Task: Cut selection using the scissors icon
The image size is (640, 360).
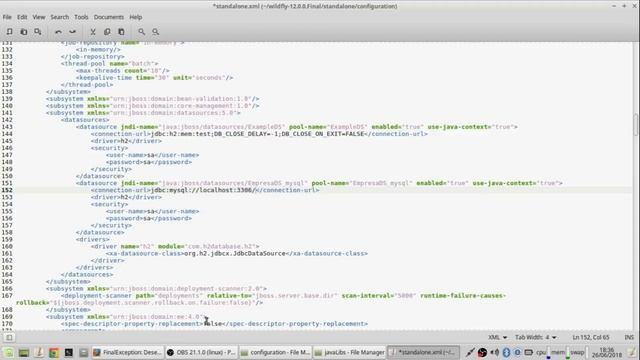Action: coord(93,31)
